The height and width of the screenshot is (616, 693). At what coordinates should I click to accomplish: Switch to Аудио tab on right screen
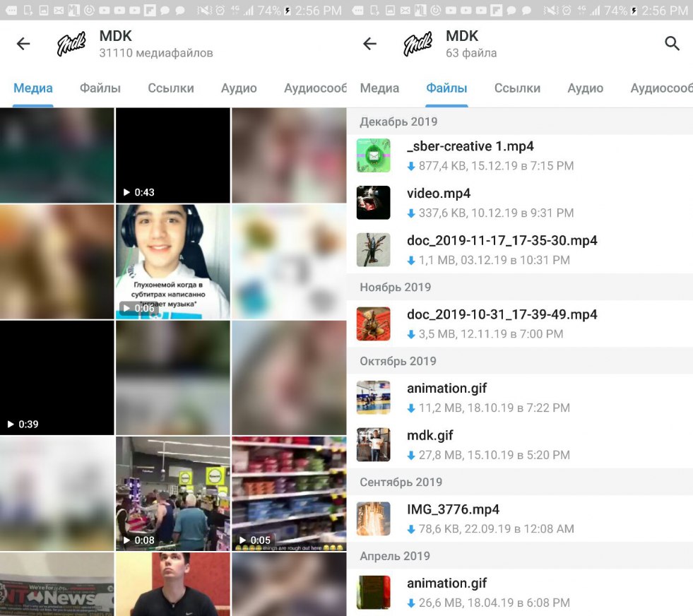pyautogui.click(x=585, y=88)
